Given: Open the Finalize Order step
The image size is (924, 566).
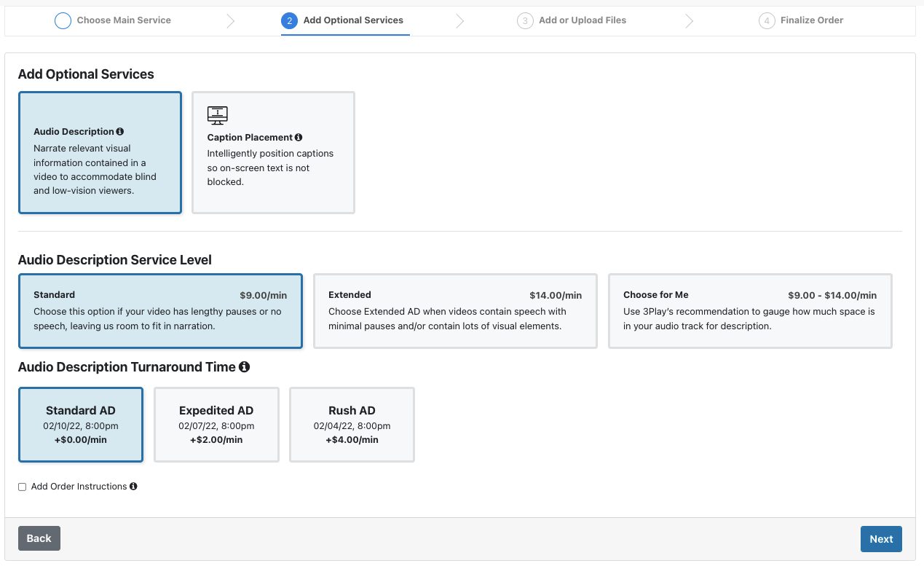Looking at the screenshot, I should (x=811, y=20).
